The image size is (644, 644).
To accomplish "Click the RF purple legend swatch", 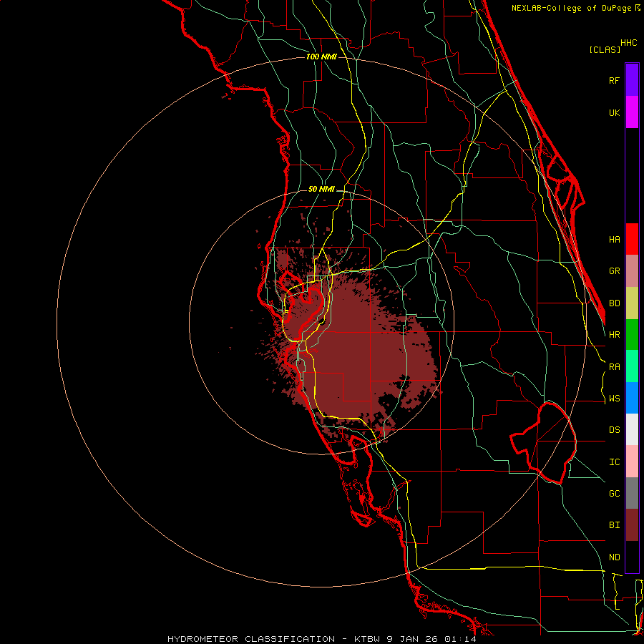I will click(632, 80).
